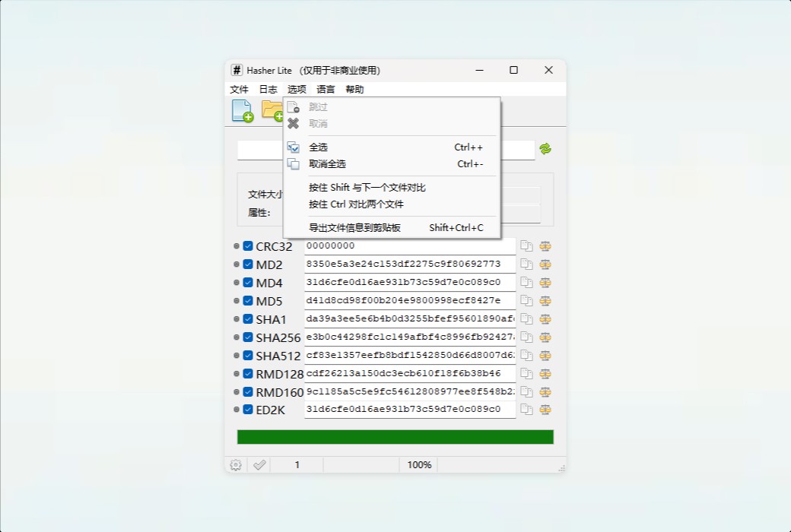Screen dimensions: 791x532
Task: Uncheck the SHA1 checkbox
Action: tap(247, 318)
